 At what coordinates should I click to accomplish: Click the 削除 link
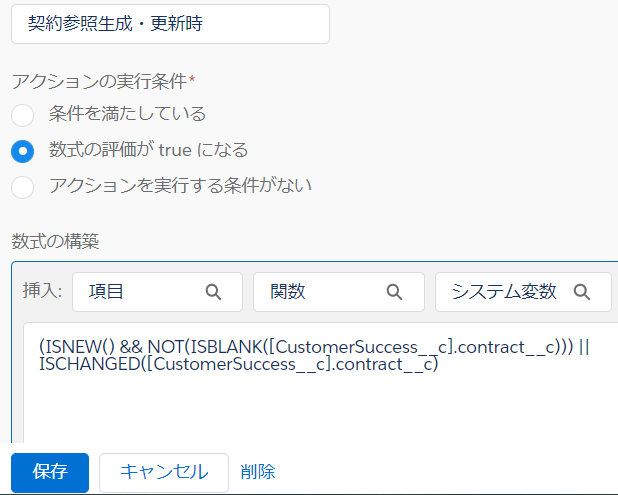[258, 472]
